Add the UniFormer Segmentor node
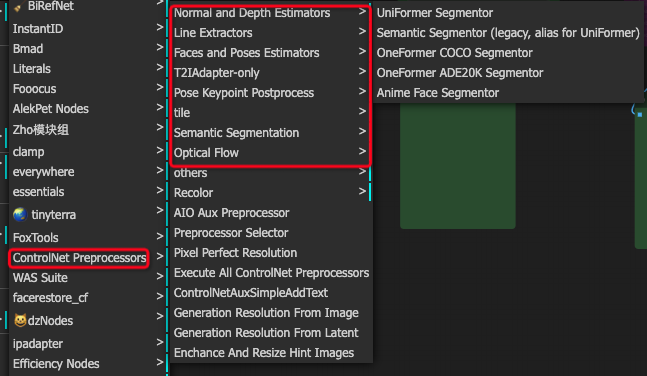Screen dimensions: 647x376 point(508,13)
